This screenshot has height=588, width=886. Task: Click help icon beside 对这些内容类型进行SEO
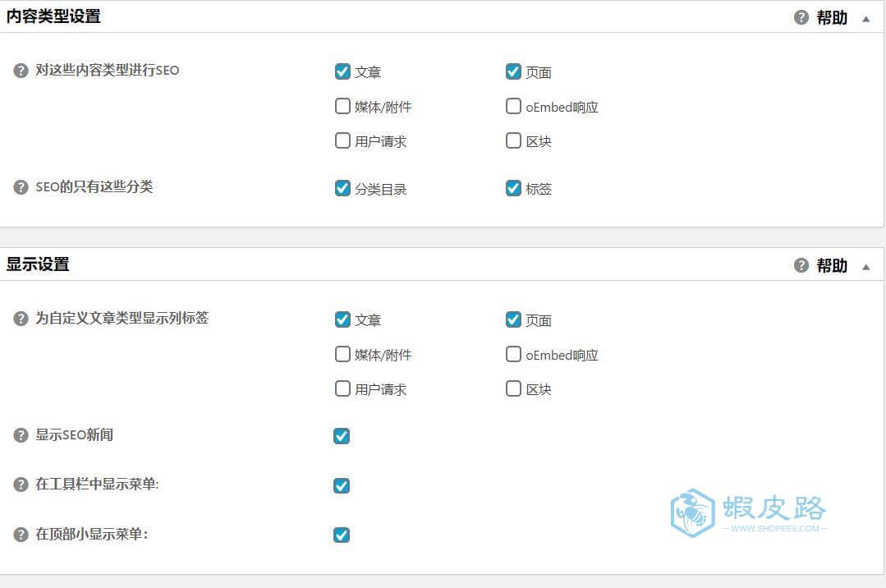point(21,71)
